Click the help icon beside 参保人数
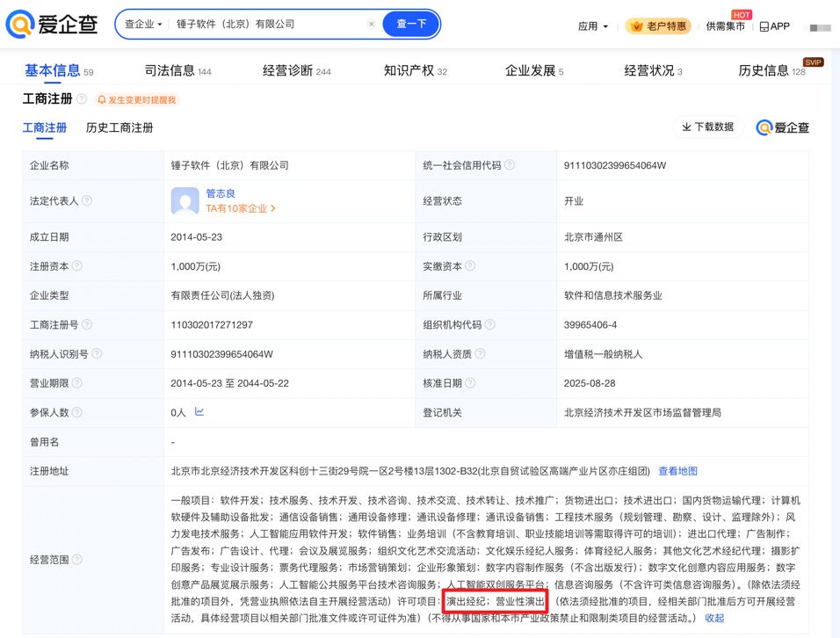The width and height of the screenshot is (840, 638). 77,412
